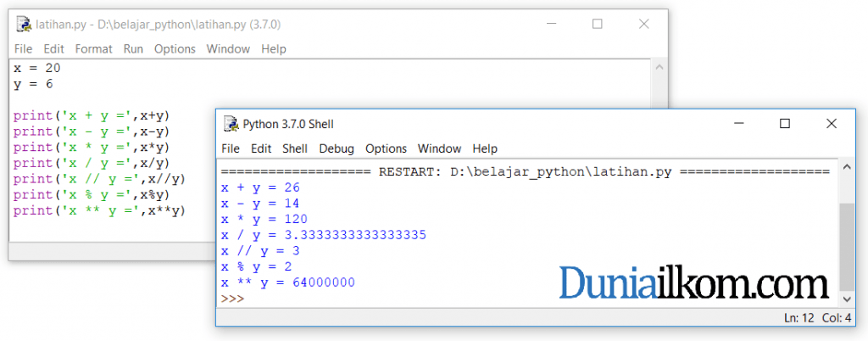Maximize the latihan.py editor window
Viewport: 868px width, 341px height.
click(597, 24)
